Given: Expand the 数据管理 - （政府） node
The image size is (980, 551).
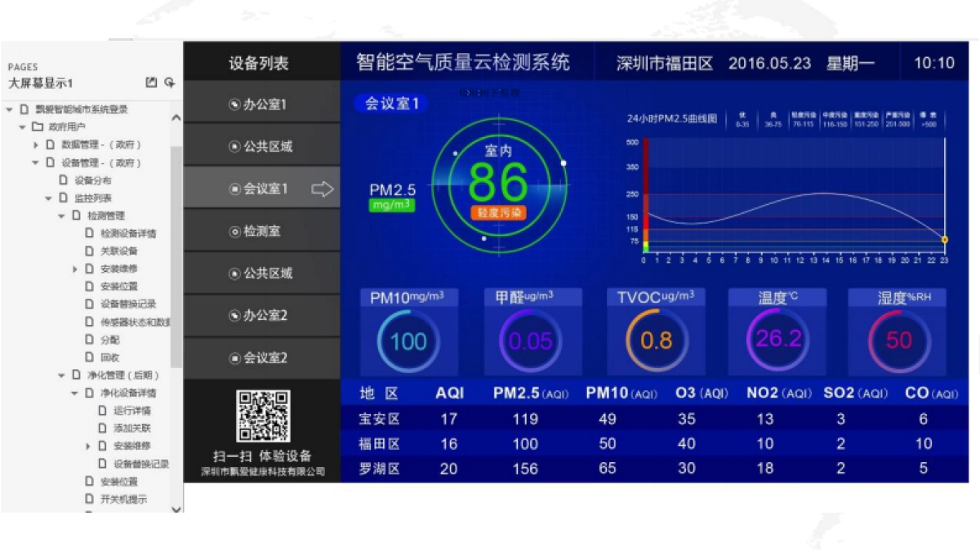Looking at the screenshot, I should (34, 144).
